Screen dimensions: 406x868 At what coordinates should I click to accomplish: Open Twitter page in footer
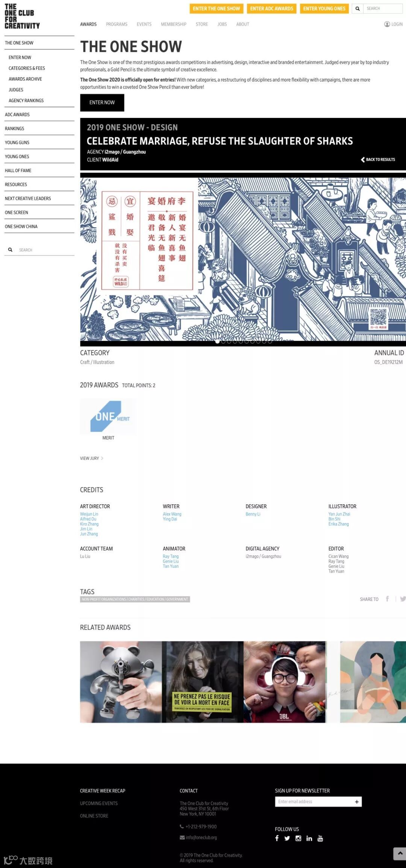pyautogui.click(x=287, y=838)
